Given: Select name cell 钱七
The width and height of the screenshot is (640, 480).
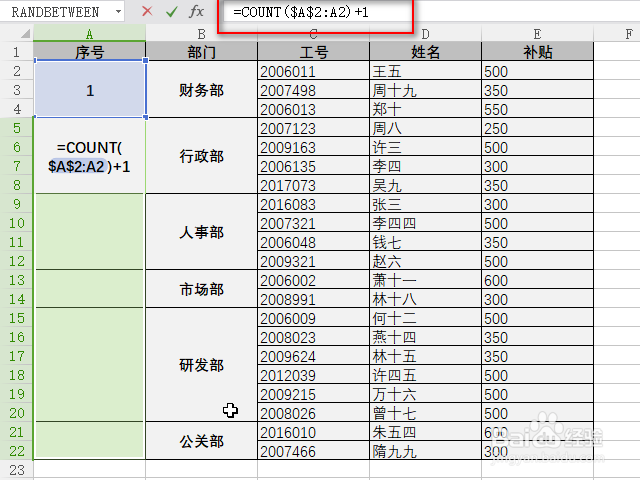Looking at the screenshot, I should click(x=425, y=242).
